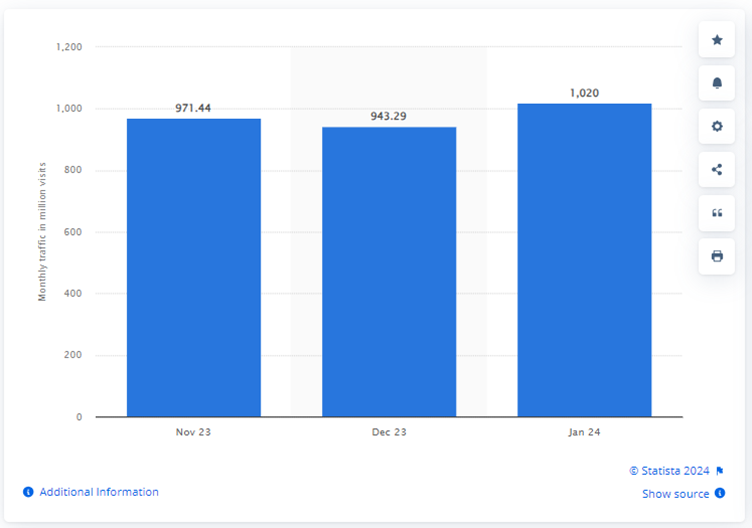
Task: Click the share icon
Action: coord(717,169)
